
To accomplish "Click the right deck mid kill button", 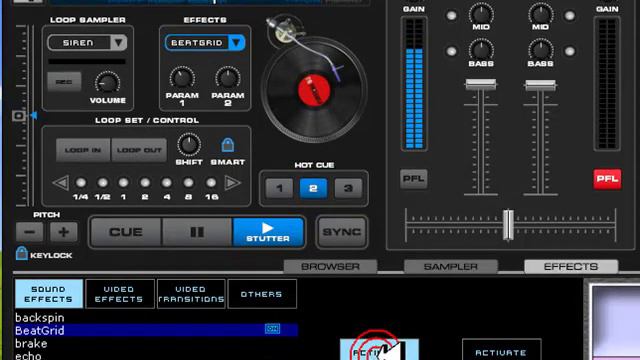I will point(570,16).
